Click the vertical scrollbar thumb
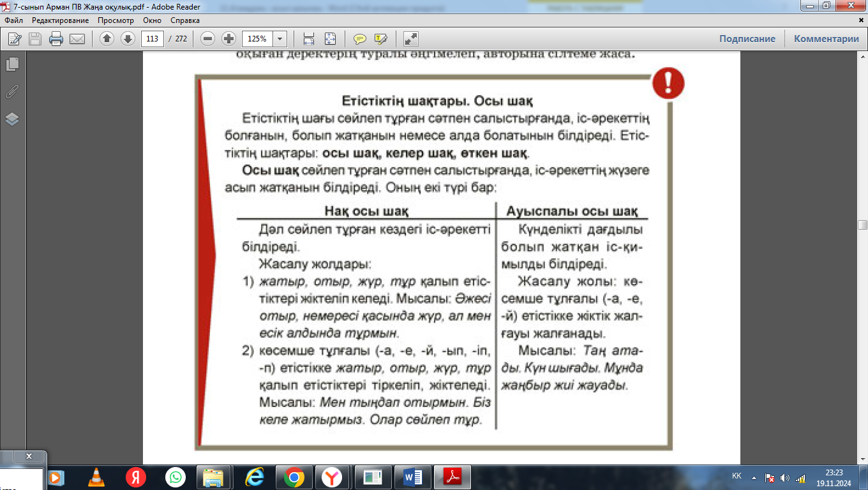The width and height of the screenshot is (868, 490). (863, 225)
